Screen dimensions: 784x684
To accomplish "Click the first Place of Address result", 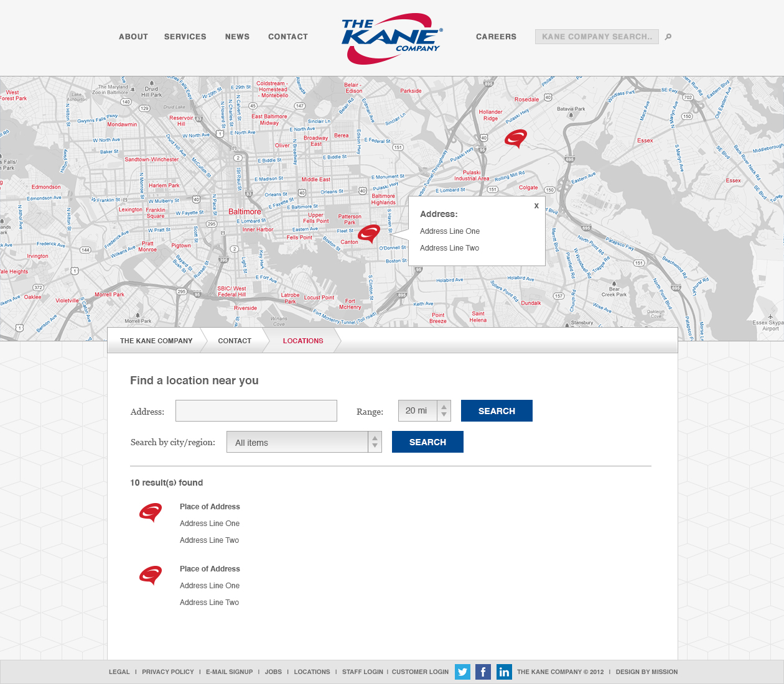I will click(210, 507).
